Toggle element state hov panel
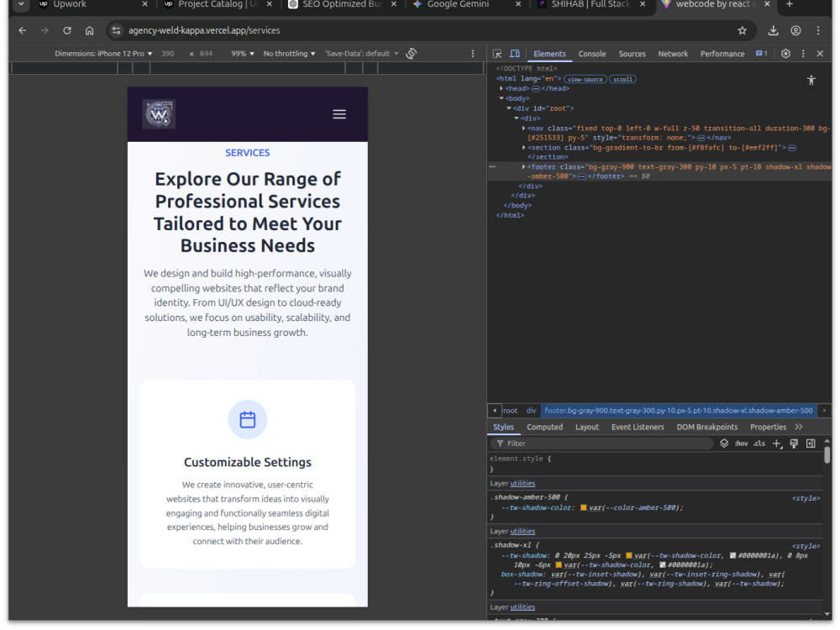Image resolution: width=840 pixels, height=630 pixels. click(742, 444)
